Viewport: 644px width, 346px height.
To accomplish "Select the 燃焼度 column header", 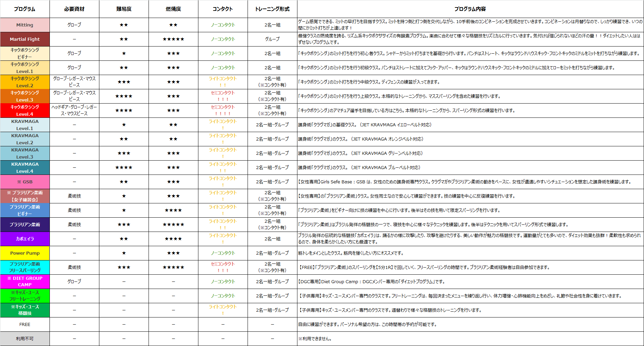I will 173,9.
